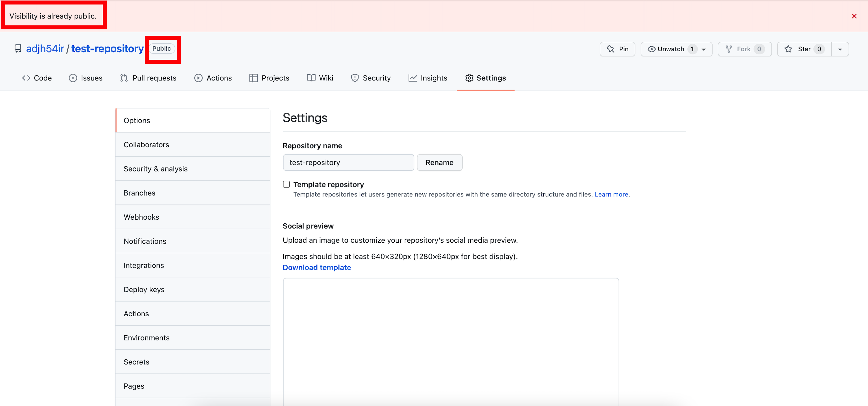Viewport: 868px width, 406px height.
Task: Select Webhooks in the settings sidebar
Action: pos(141,217)
